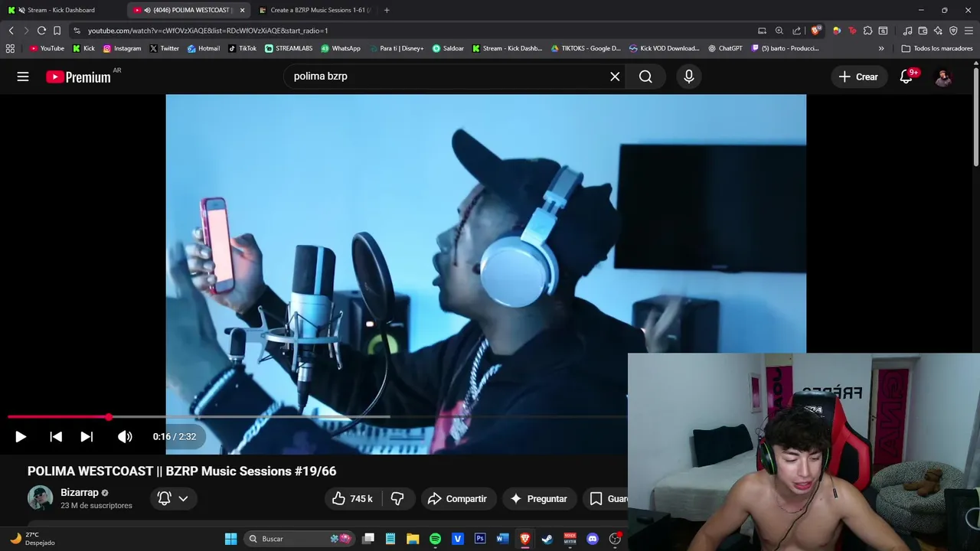980x551 pixels.
Task: Open Spotify from the taskbar
Action: pos(435,539)
